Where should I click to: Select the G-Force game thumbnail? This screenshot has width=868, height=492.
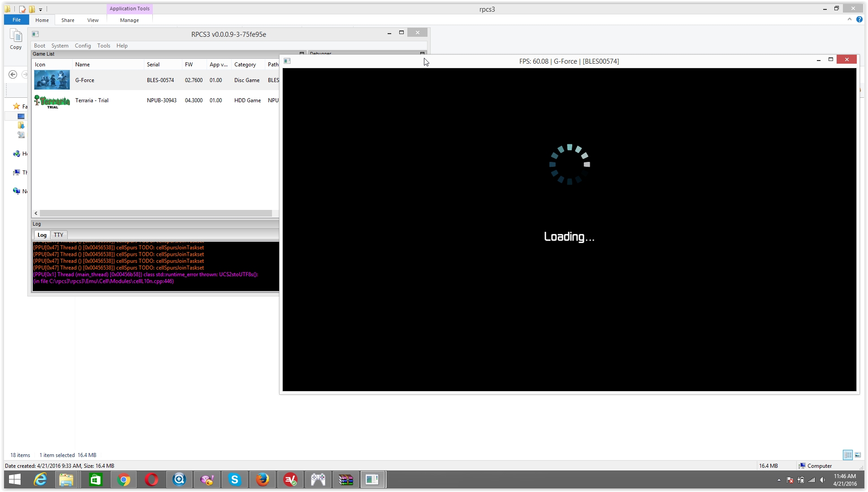[52, 80]
